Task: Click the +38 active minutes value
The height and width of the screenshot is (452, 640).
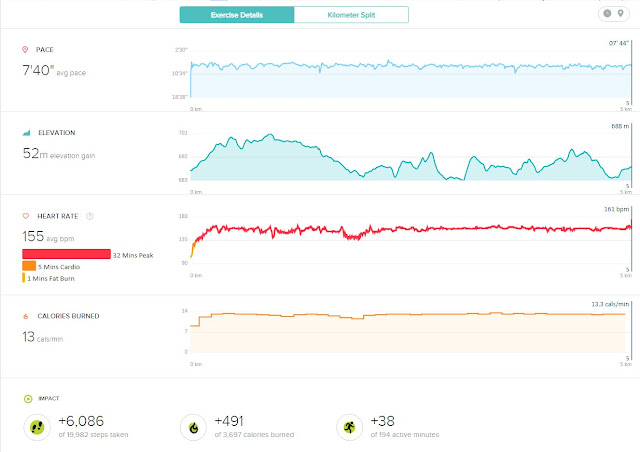Action: click(382, 421)
